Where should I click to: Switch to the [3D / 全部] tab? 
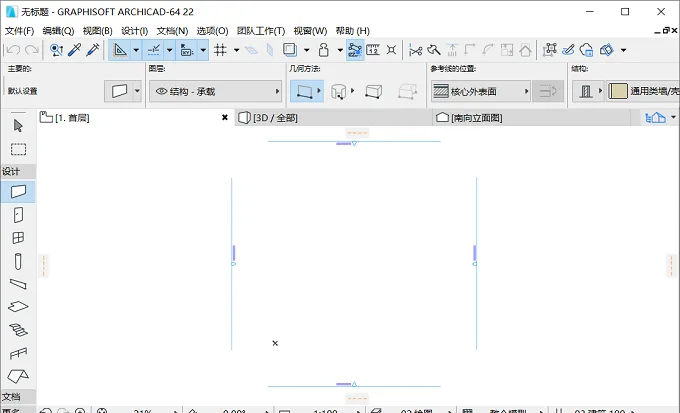point(334,118)
